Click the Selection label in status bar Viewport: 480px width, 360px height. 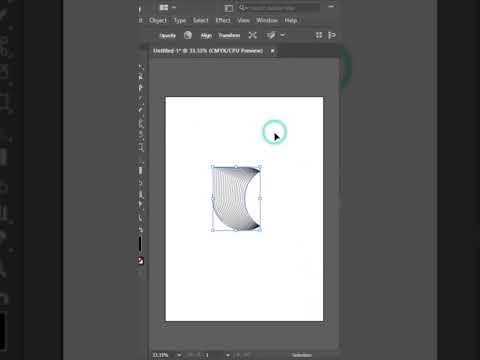[302, 355]
